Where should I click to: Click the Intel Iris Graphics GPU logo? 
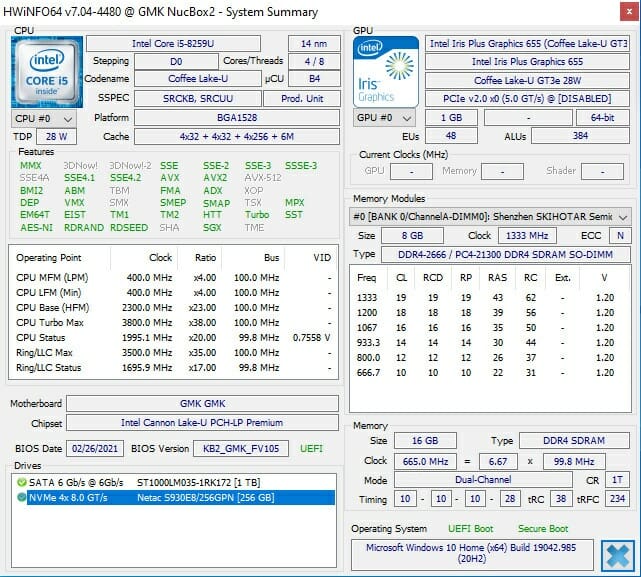[x=386, y=72]
